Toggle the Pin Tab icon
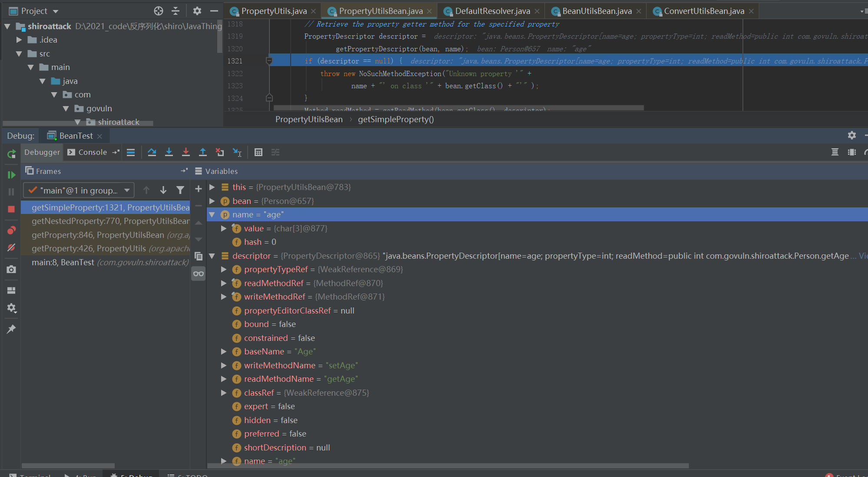 click(x=11, y=329)
